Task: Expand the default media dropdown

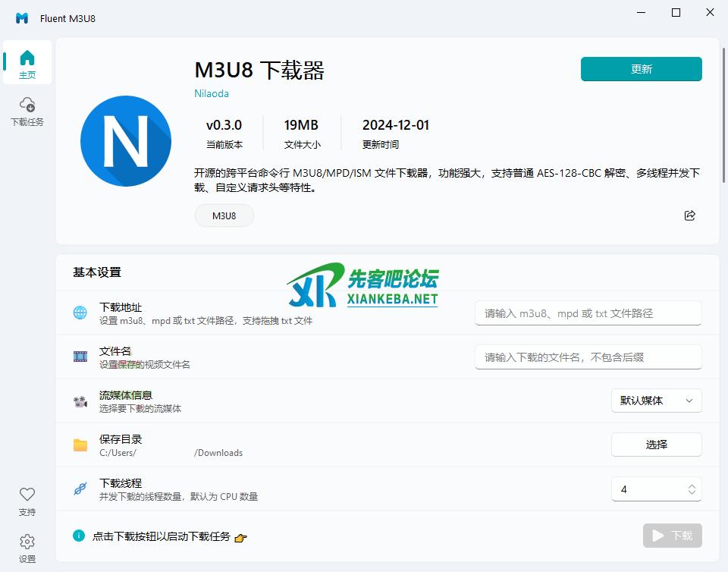Action: [656, 401]
